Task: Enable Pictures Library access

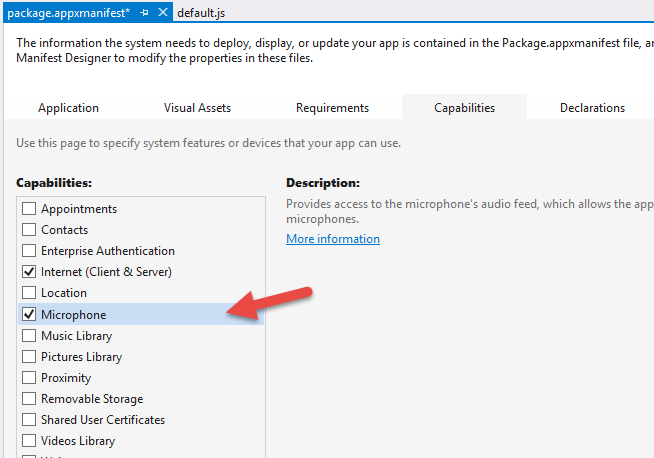Action: [29, 357]
